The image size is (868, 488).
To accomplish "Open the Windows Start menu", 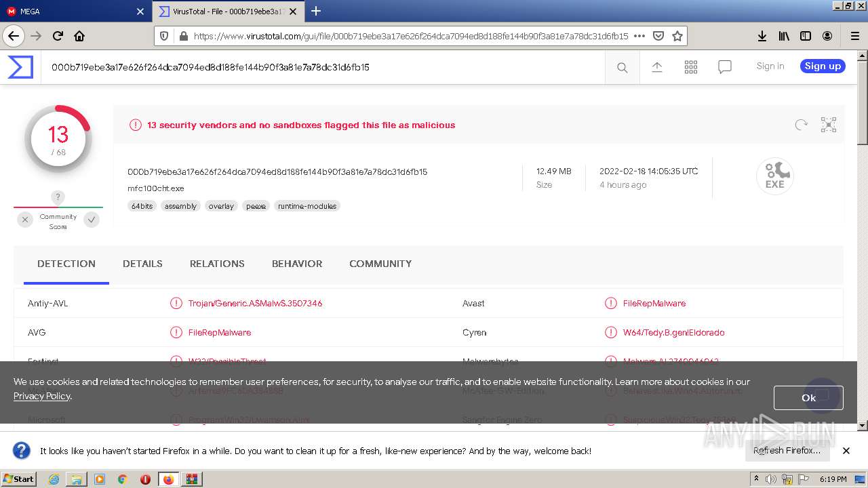I will pyautogui.click(x=19, y=479).
